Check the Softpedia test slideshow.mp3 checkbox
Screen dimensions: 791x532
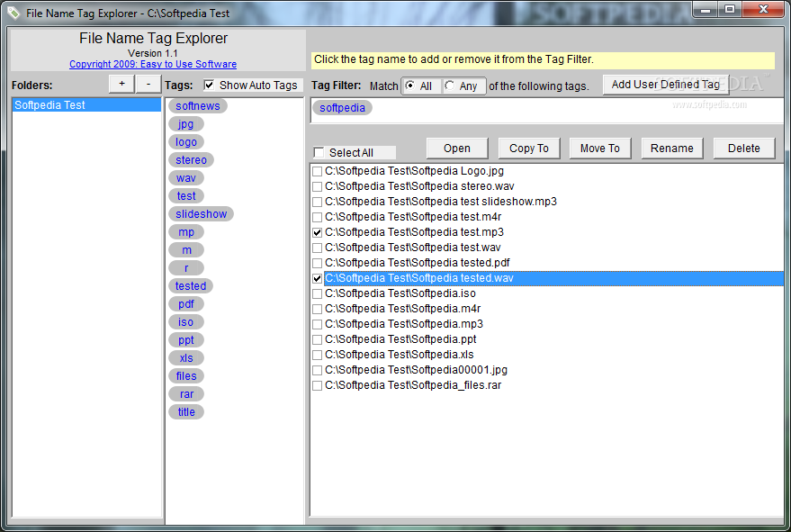pyautogui.click(x=317, y=202)
